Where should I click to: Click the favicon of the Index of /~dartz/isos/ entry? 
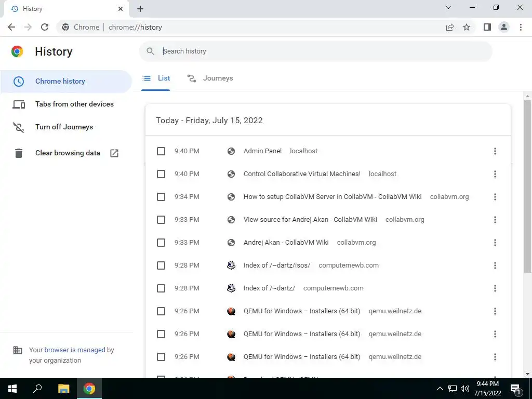pyautogui.click(x=231, y=265)
